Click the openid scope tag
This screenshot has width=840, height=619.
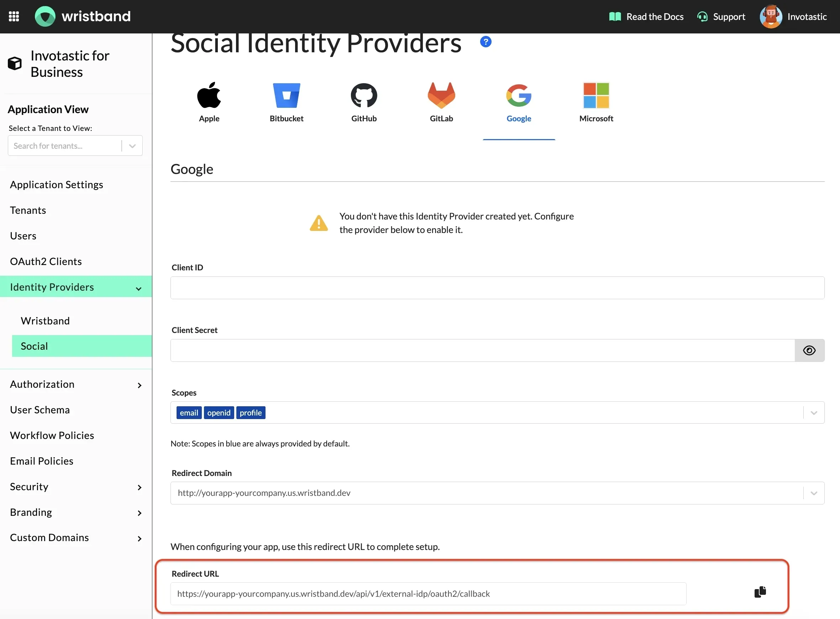coord(219,413)
